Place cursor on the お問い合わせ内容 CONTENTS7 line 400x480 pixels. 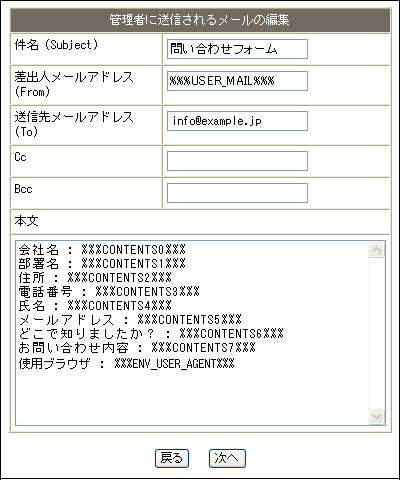coord(137,348)
